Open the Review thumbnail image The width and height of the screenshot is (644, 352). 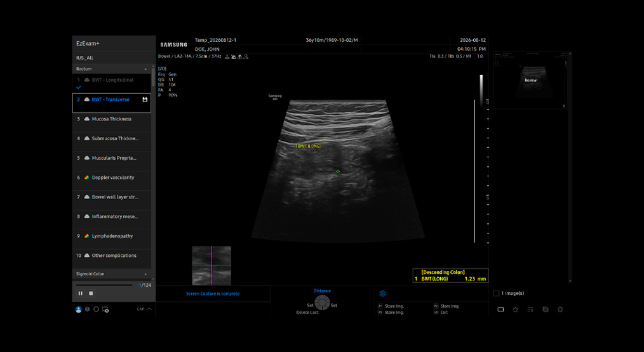(x=531, y=81)
